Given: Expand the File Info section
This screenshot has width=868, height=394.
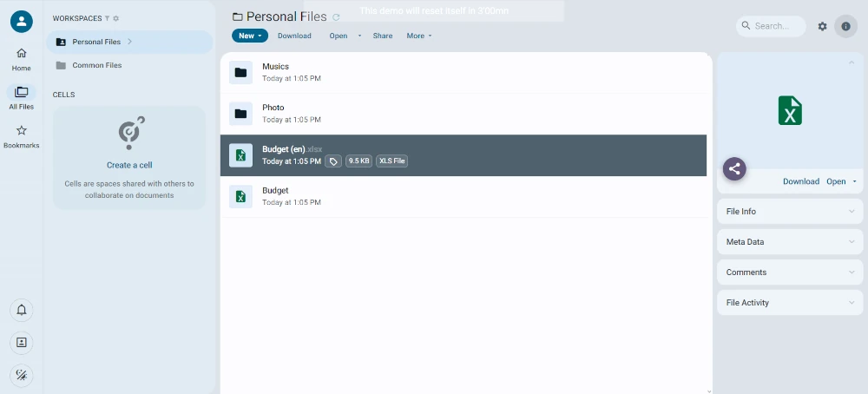Looking at the screenshot, I should click(x=789, y=212).
